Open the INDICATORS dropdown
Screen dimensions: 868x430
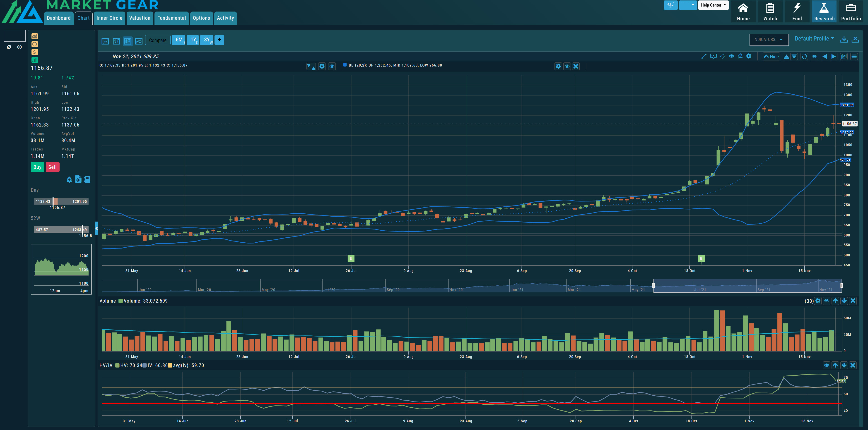[x=769, y=39]
